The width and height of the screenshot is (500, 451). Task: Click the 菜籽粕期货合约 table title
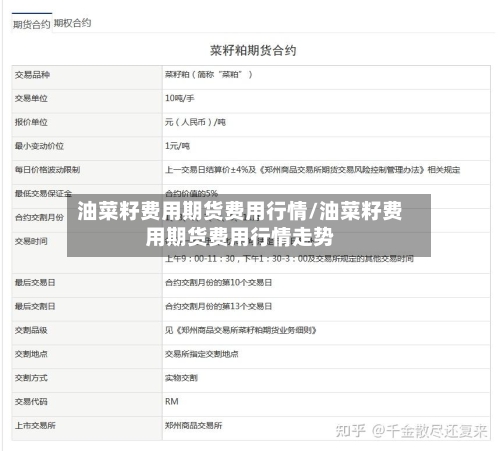point(253,50)
